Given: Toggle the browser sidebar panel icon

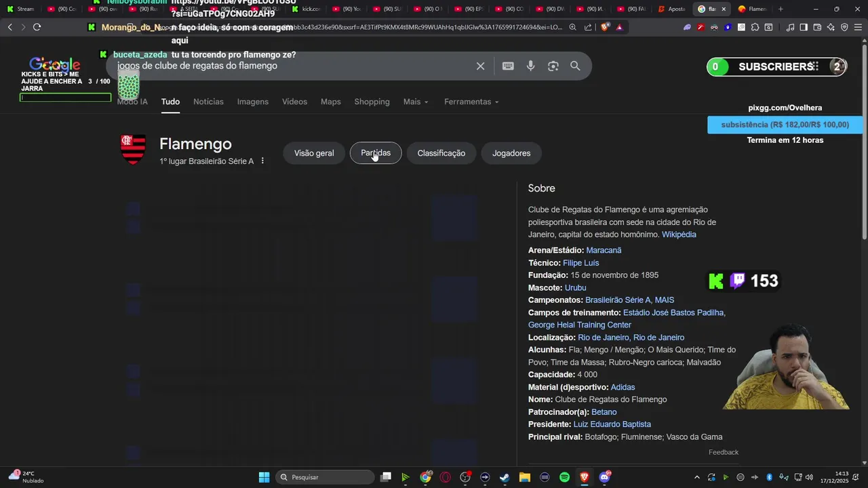Looking at the screenshot, I should pos(804,27).
